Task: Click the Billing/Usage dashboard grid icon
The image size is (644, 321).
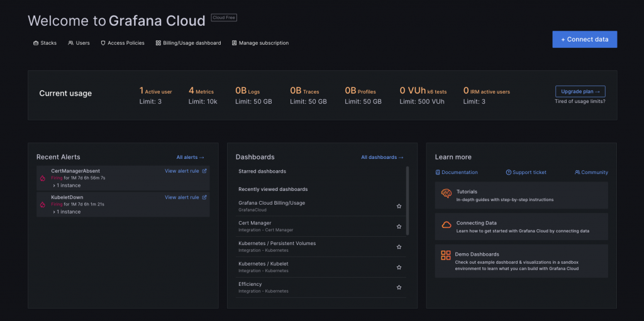Action: [158, 43]
